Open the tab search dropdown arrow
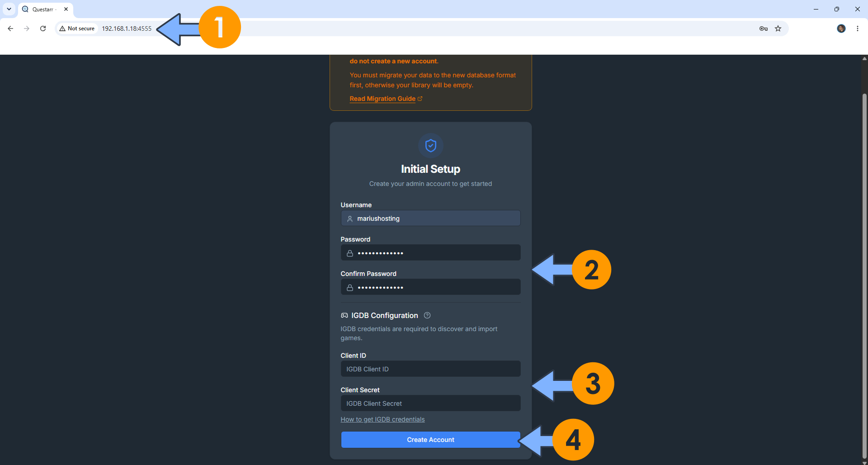The image size is (868, 465). (9, 9)
